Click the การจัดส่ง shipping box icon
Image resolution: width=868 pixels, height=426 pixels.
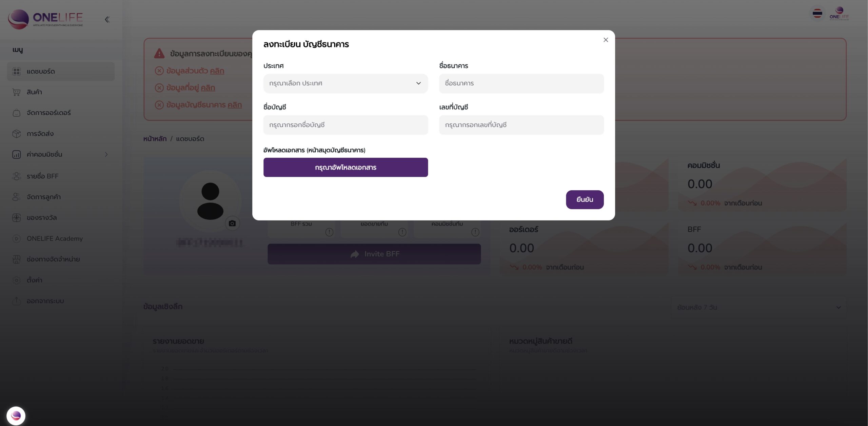[16, 134]
